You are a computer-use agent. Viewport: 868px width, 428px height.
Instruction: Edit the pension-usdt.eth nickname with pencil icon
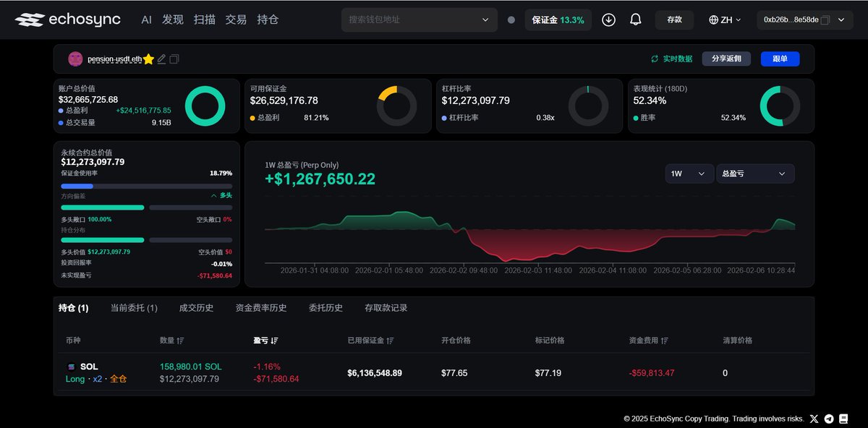(161, 59)
